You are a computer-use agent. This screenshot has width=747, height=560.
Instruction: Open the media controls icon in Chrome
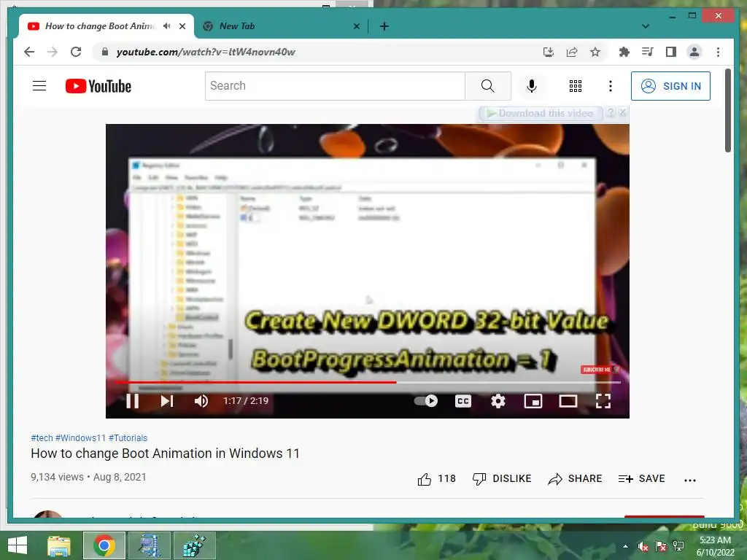tap(648, 52)
